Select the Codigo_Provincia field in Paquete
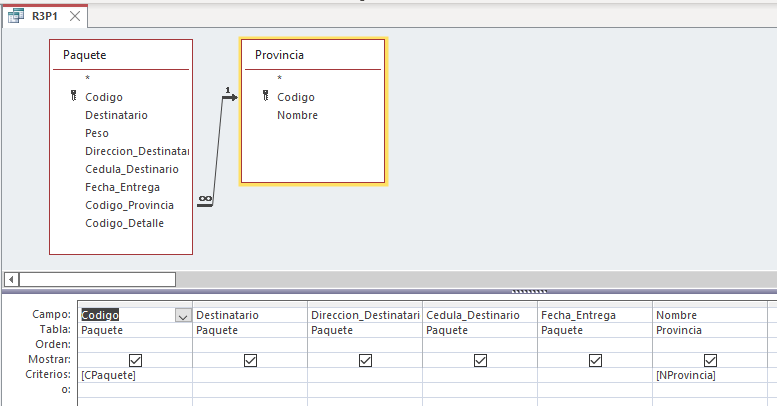This screenshot has height=406, width=777. [129, 205]
